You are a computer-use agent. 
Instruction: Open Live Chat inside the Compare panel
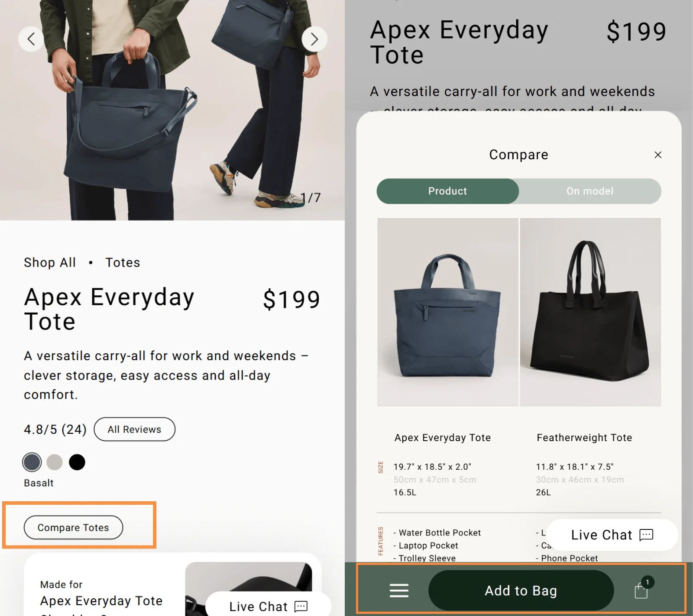[x=611, y=535]
